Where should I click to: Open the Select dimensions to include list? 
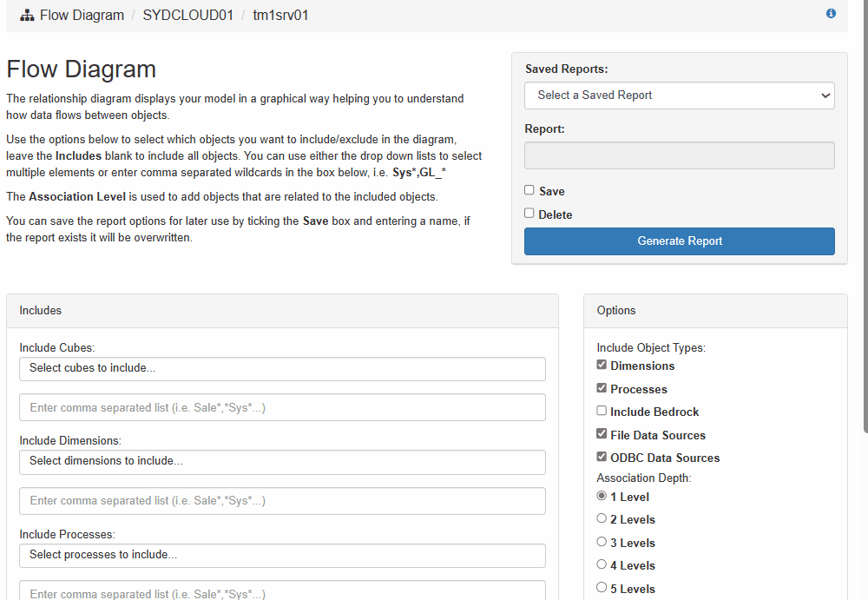[282, 461]
